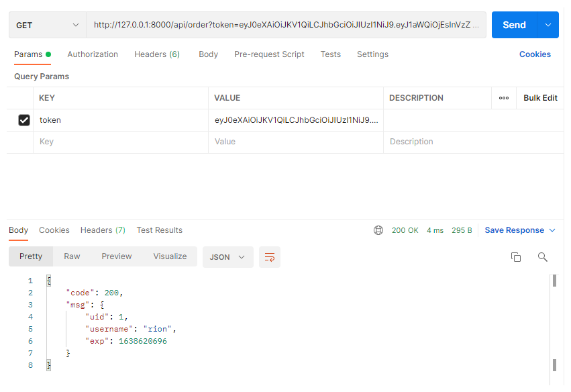Expand Save Response chevron
The image size is (571, 392).
pos(552,230)
